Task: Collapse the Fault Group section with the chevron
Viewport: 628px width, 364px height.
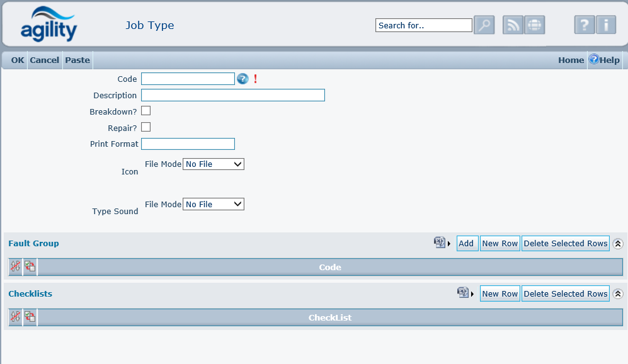Action: [x=617, y=243]
